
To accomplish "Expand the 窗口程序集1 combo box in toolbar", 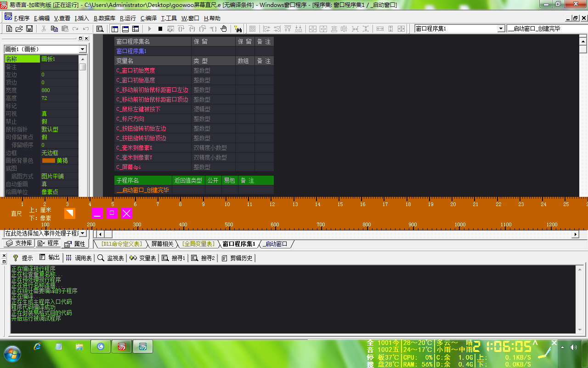I will (x=501, y=29).
